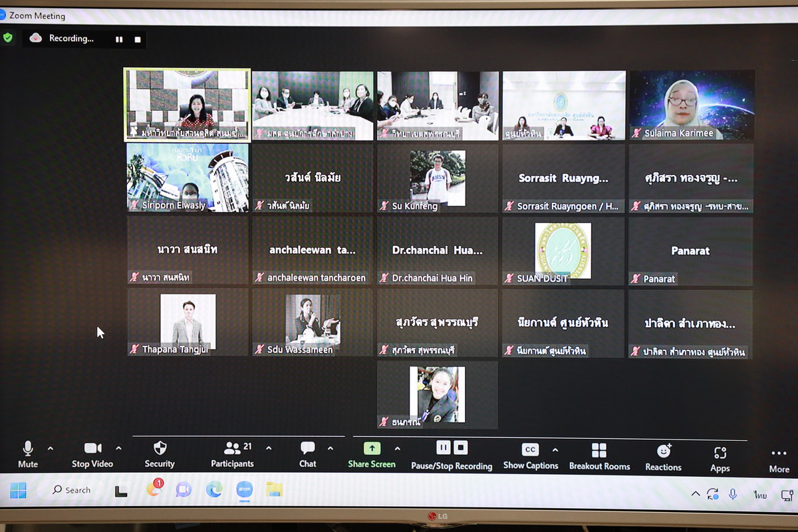
Task: Open the Security options in Zoom toolbar
Action: [160, 455]
